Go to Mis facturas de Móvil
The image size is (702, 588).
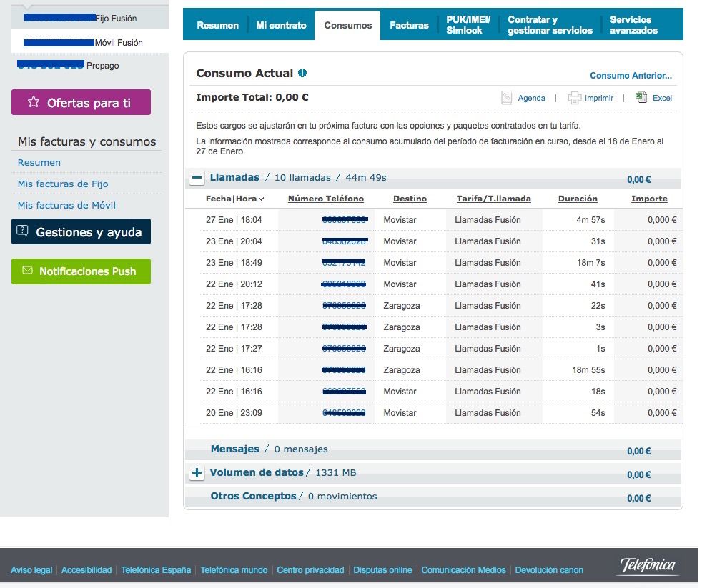(66, 205)
